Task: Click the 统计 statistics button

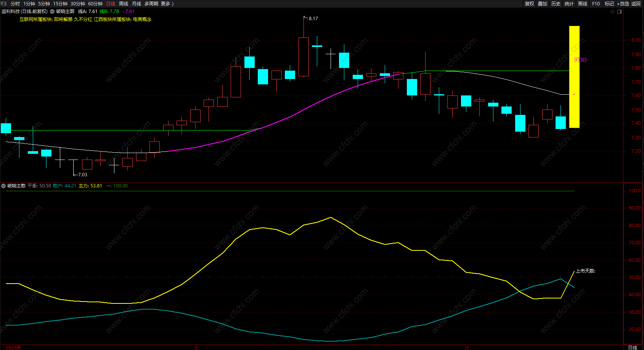Action: (x=569, y=4)
